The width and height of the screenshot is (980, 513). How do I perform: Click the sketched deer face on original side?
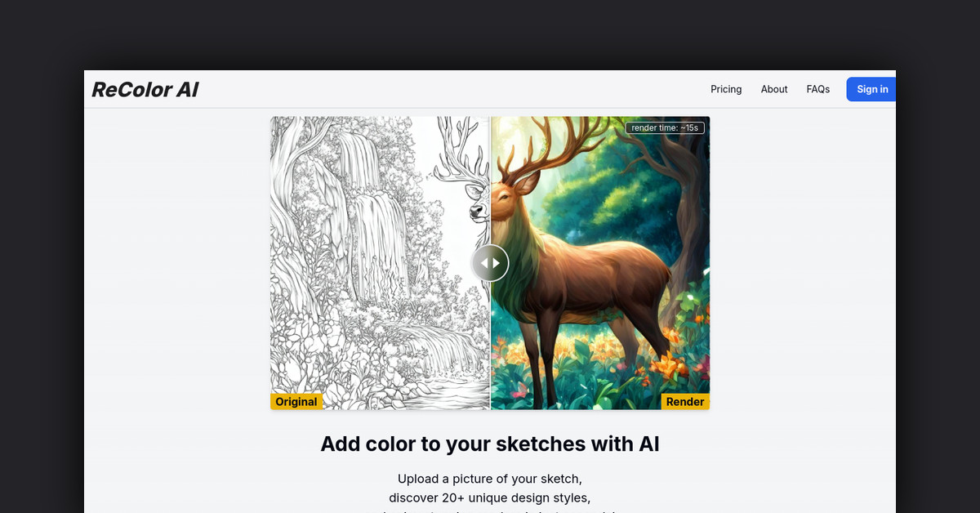point(478,200)
